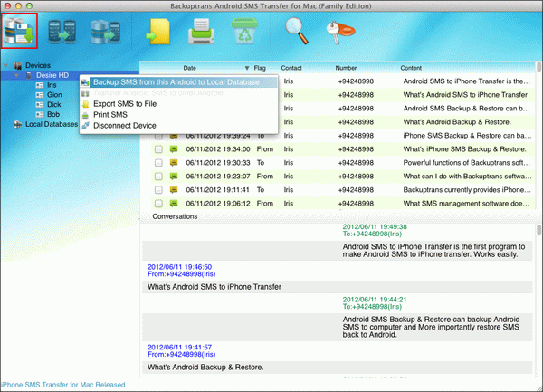Screen dimensions: 543x392
Task: Check the box for the 19:06:12 message
Action: [158, 204]
